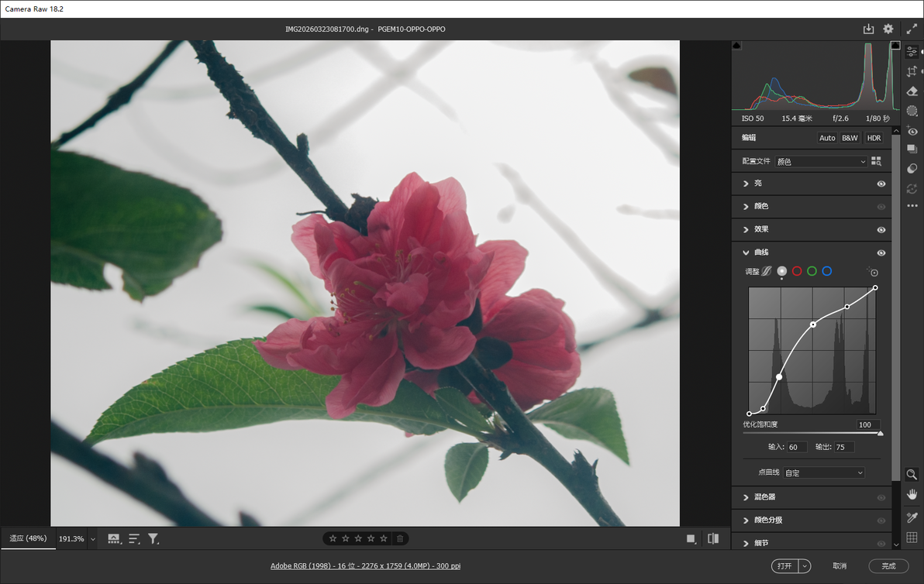Open the 点曲线 preset dropdown
The image size is (924, 584).
(x=824, y=472)
